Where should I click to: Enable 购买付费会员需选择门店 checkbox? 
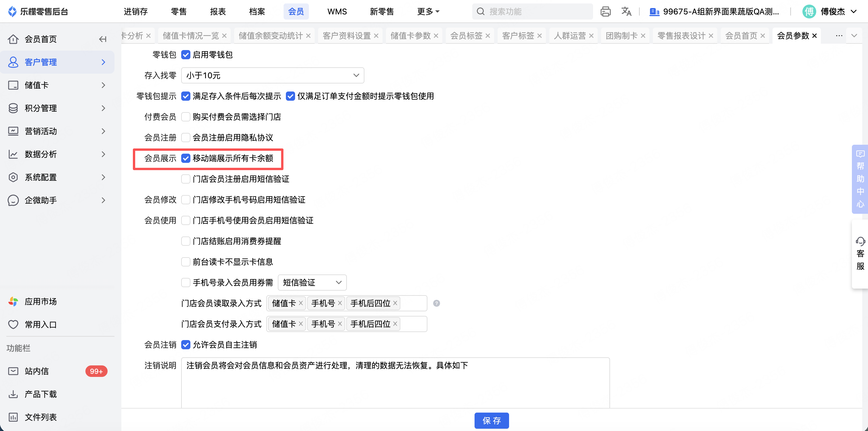point(186,117)
